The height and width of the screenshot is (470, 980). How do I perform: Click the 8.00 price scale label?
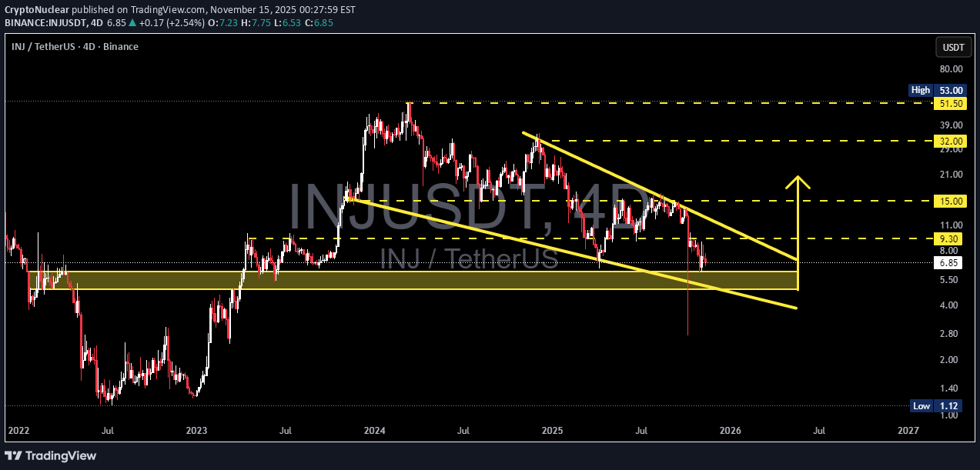click(x=948, y=251)
